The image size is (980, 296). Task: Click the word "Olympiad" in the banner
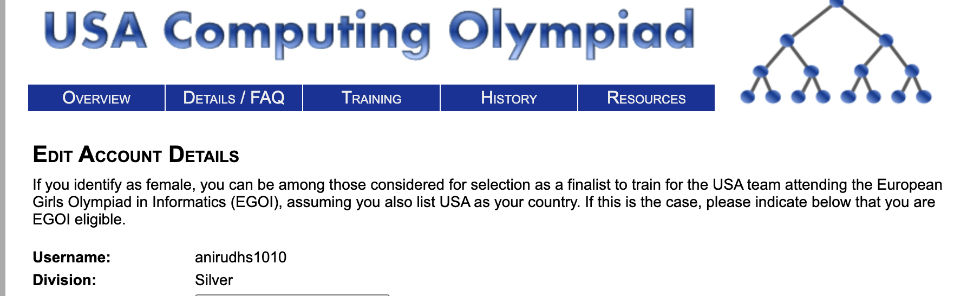(x=571, y=34)
